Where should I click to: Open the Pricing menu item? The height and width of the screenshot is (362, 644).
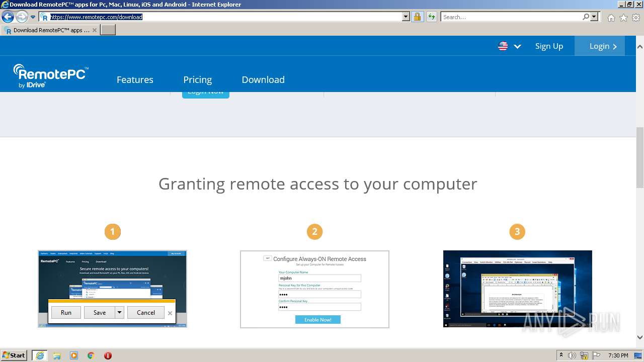click(x=197, y=79)
